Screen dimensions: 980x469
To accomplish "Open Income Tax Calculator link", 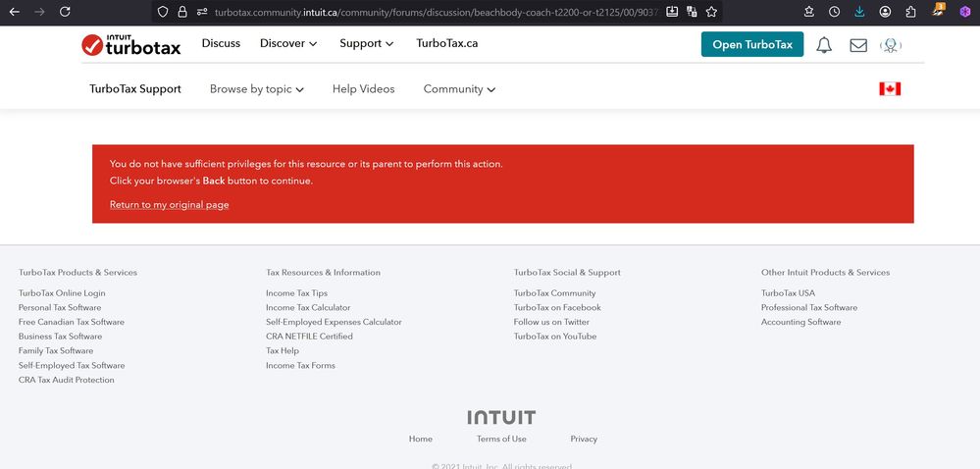I will 308,308.
